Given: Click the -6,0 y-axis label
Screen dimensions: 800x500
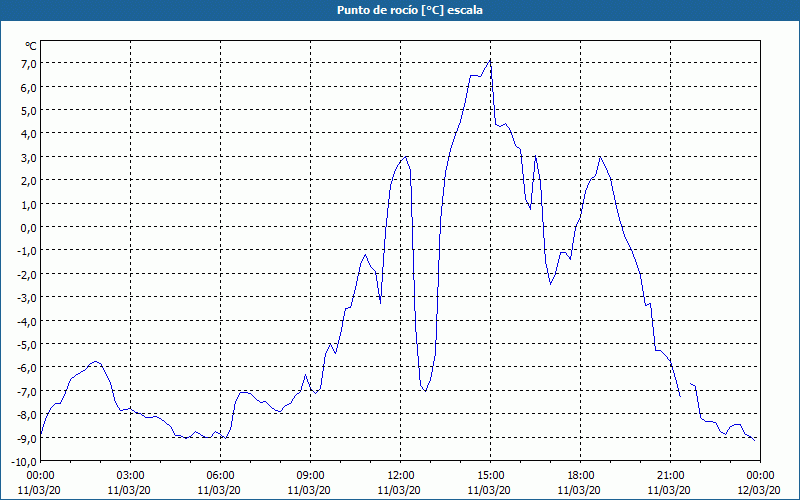Looking at the screenshot, I should point(27,368).
